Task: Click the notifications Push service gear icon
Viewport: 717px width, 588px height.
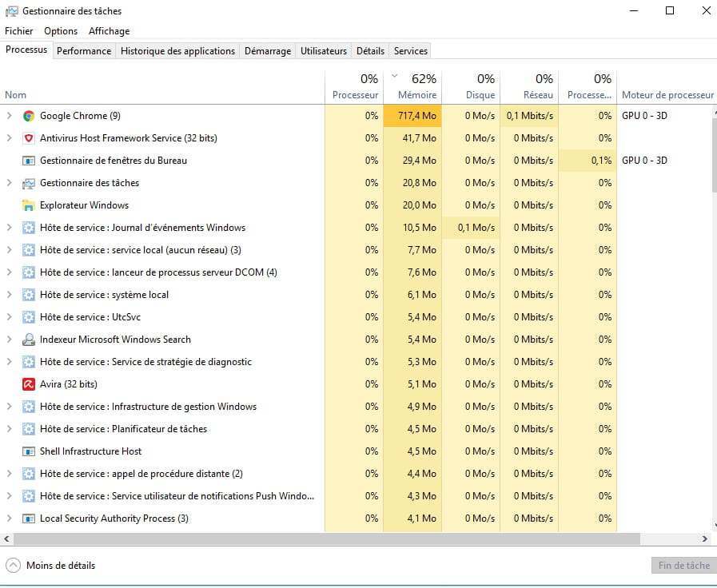Action: [x=28, y=497]
